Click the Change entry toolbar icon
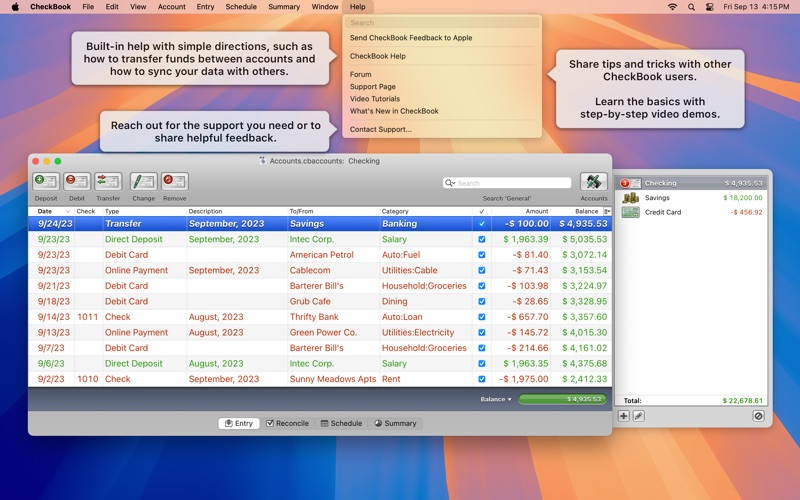800x500 pixels. [x=143, y=182]
